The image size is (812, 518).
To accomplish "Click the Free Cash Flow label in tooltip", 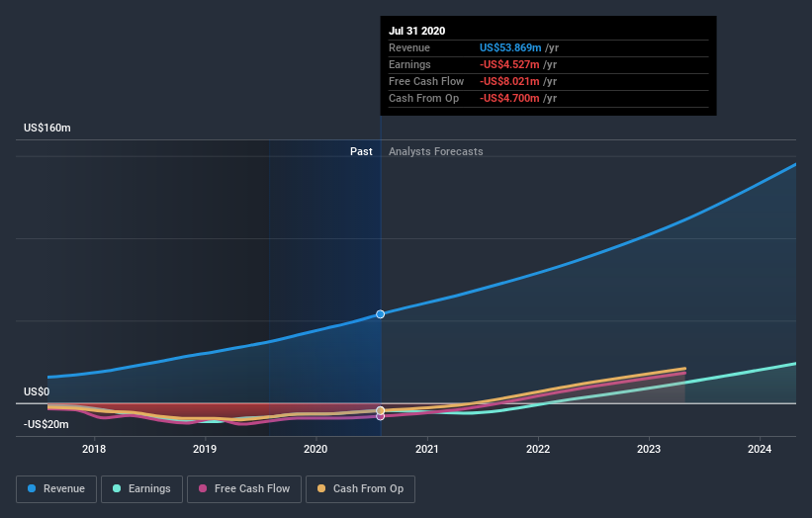I will pyautogui.click(x=426, y=81).
